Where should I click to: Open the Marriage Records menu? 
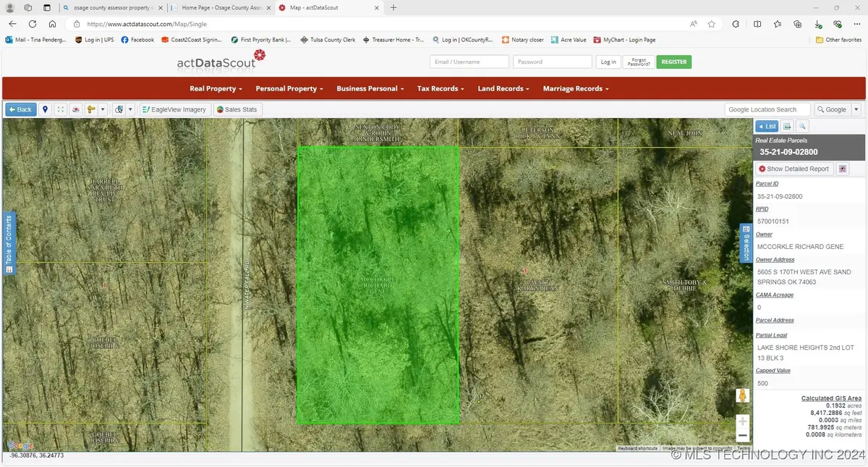576,88
